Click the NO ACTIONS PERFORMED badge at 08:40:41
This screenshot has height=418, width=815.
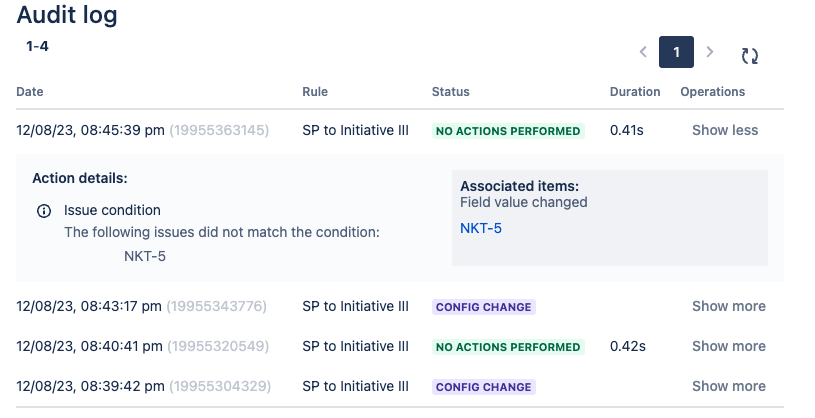(508, 347)
